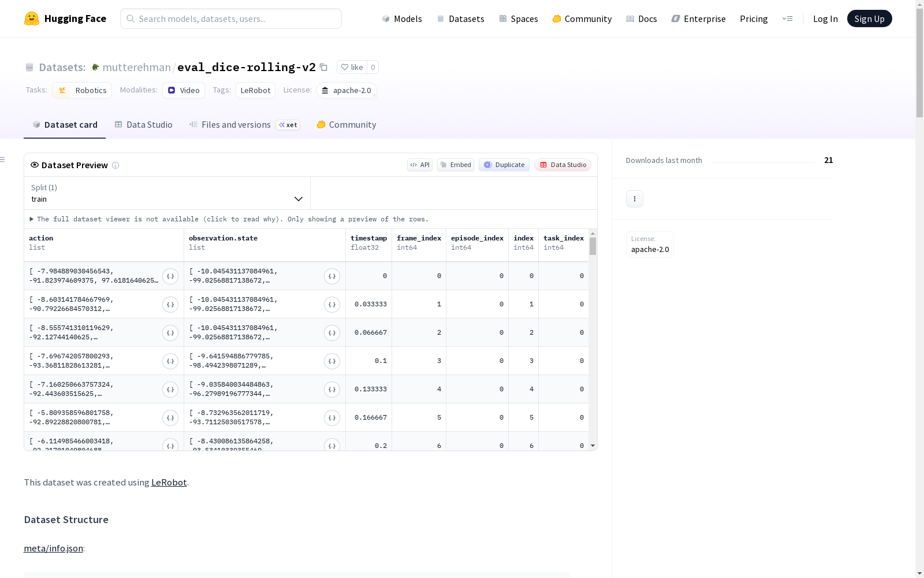Copy dataset name with the copy icon
The height and width of the screenshot is (578, 924).
[323, 68]
